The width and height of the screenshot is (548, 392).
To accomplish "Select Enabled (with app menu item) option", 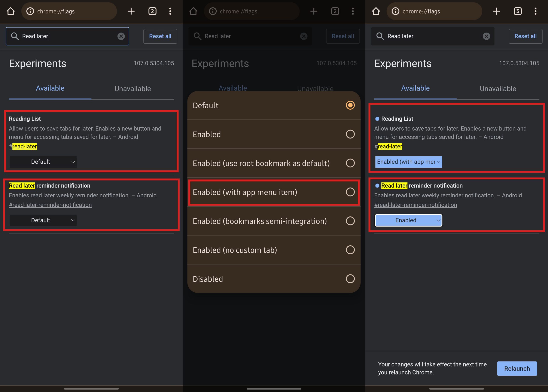I will tap(350, 192).
